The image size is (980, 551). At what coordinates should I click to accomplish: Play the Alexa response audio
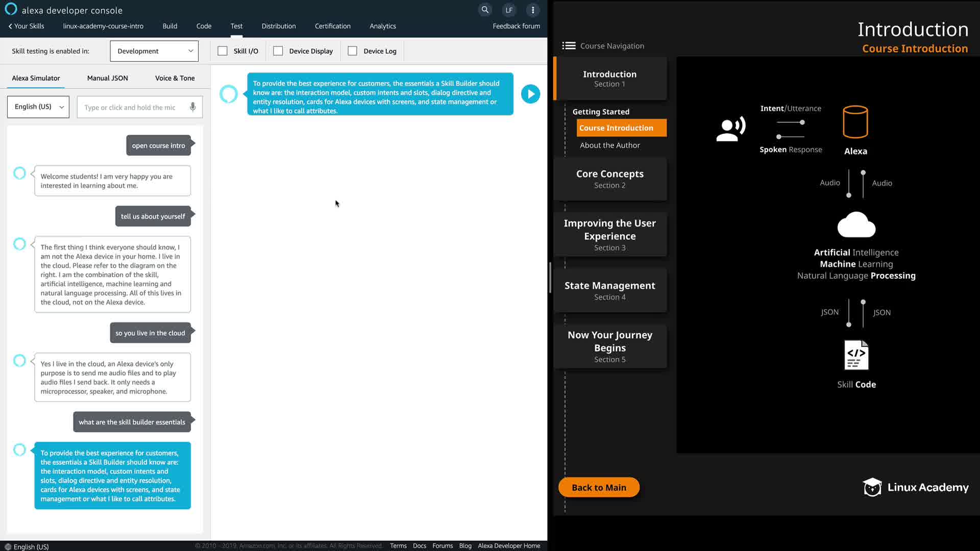tap(530, 94)
